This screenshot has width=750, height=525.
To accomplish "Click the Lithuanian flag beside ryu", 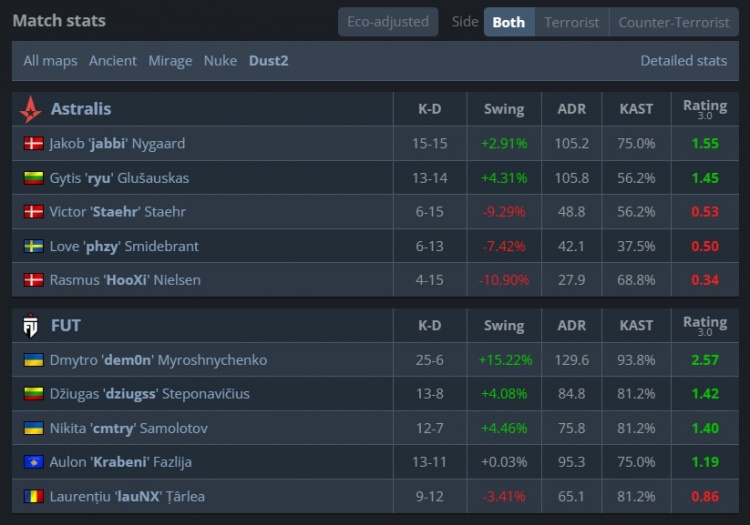I will [33, 178].
